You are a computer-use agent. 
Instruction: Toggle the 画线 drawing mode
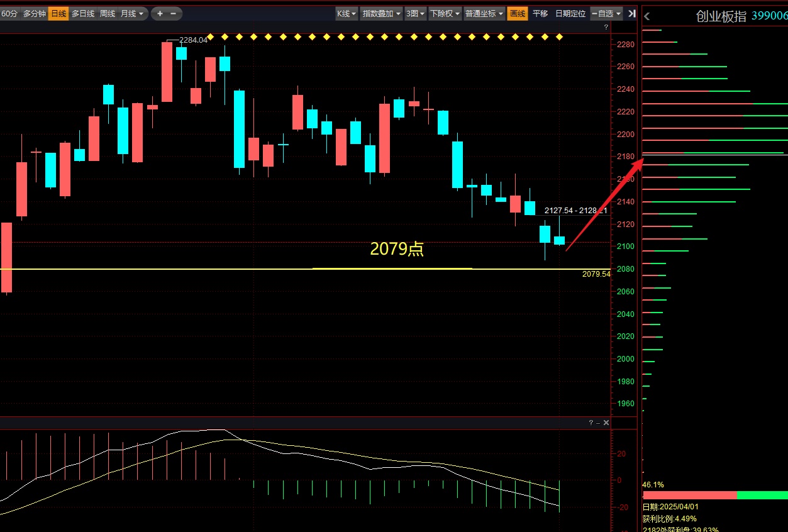[x=518, y=13]
